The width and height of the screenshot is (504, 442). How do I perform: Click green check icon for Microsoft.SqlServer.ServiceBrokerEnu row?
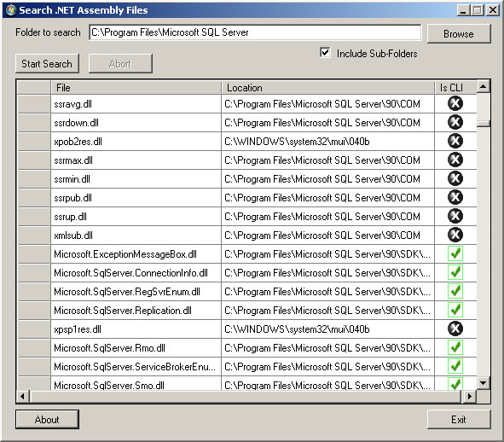(x=455, y=366)
